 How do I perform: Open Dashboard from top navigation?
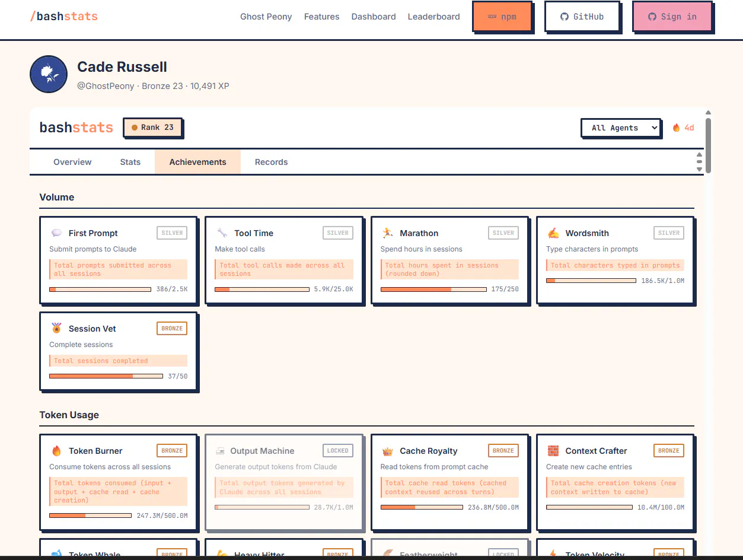point(374,17)
